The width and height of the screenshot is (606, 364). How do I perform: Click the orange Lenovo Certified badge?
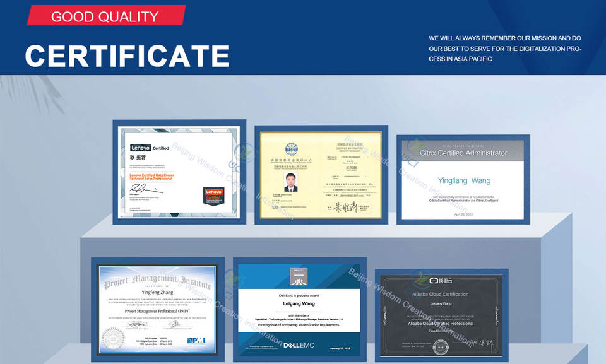click(214, 196)
